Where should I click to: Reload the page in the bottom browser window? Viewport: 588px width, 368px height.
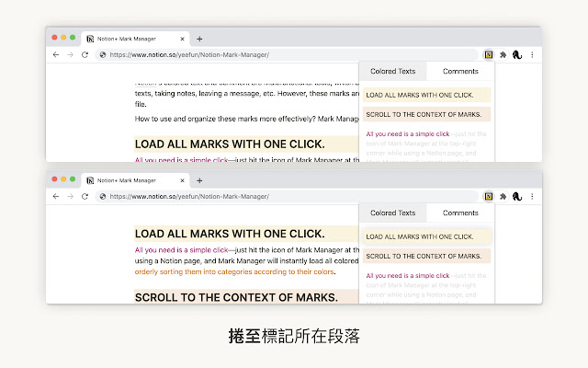(85, 197)
